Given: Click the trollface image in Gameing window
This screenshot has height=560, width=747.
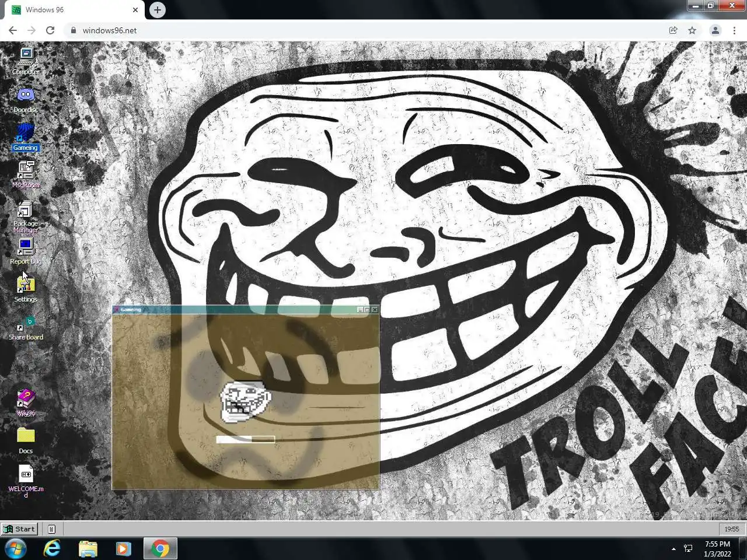Looking at the screenshot, I should tap(245, 401).
